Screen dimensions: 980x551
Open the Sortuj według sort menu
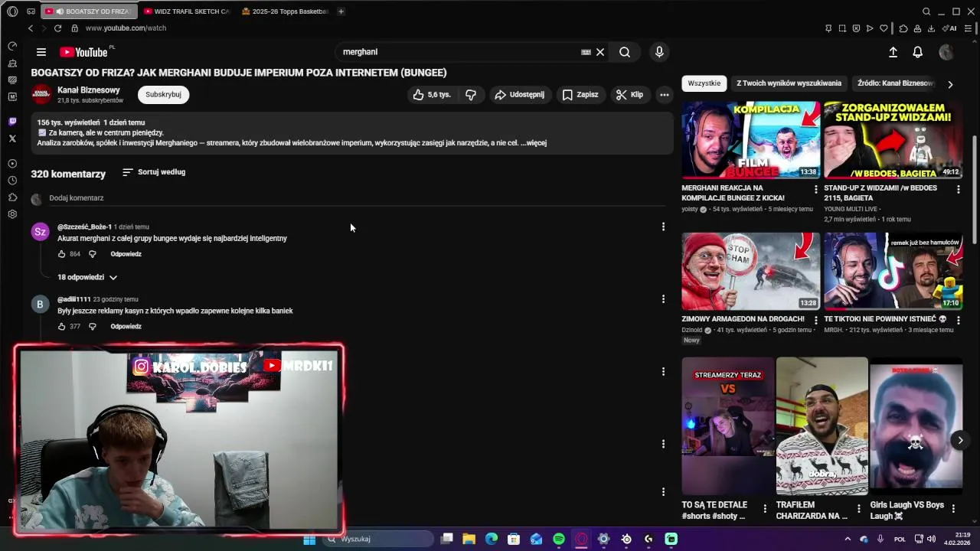point(154,172)
